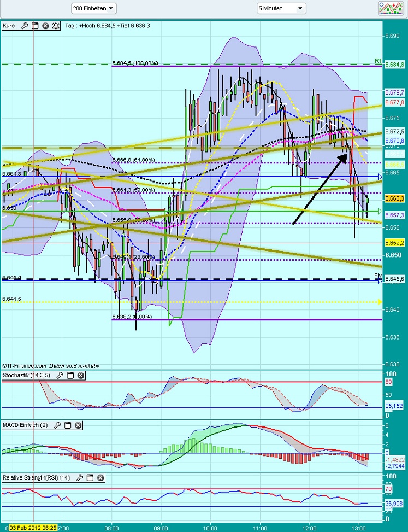
Task: Click the red 6.677,8 price tag
Action: coord(394,102)
